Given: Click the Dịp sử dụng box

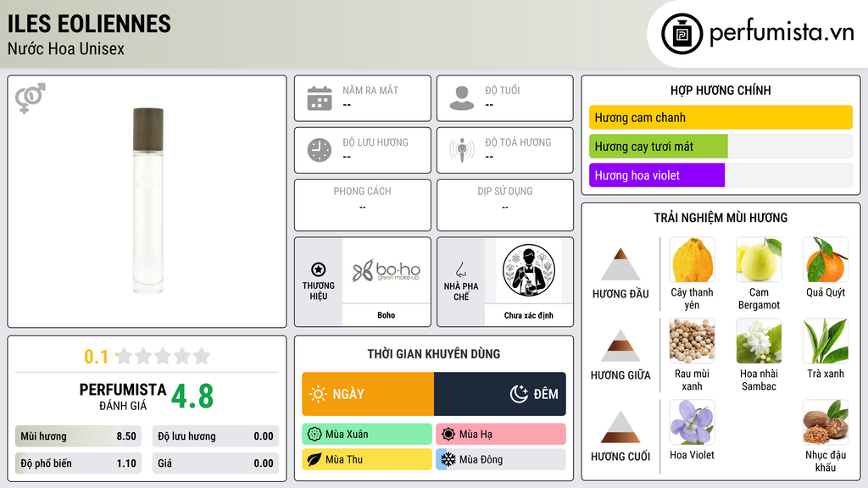Looking at the screenshot, I should [x=505, y=205].
